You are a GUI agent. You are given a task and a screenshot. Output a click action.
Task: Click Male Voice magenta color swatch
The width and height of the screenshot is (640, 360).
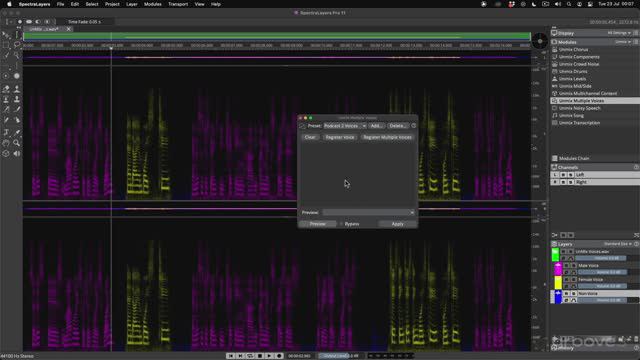558,269
